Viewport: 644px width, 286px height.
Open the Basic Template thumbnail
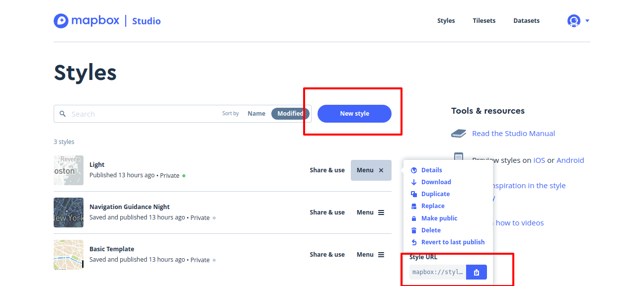[x=69, y=255]
